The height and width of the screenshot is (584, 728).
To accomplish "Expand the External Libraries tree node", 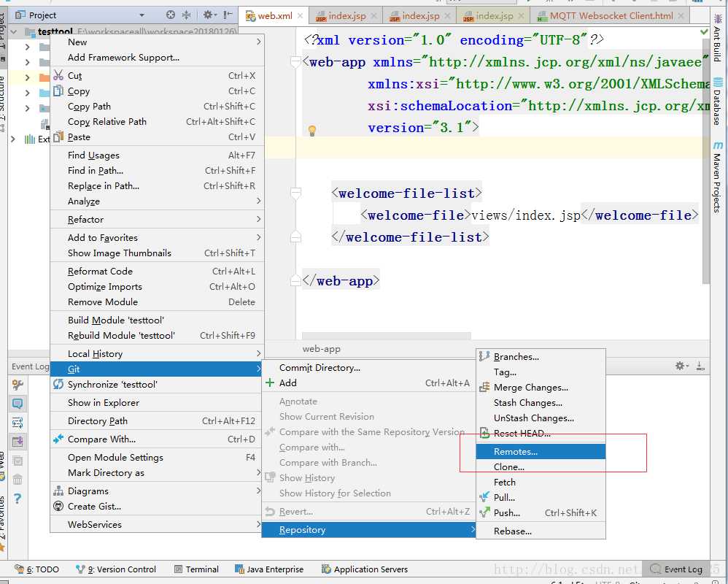I will (x=14, y=139).
